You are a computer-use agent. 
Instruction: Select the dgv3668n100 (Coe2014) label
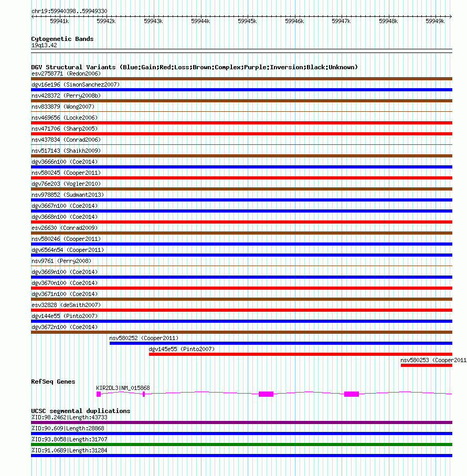tap(65, 217)
